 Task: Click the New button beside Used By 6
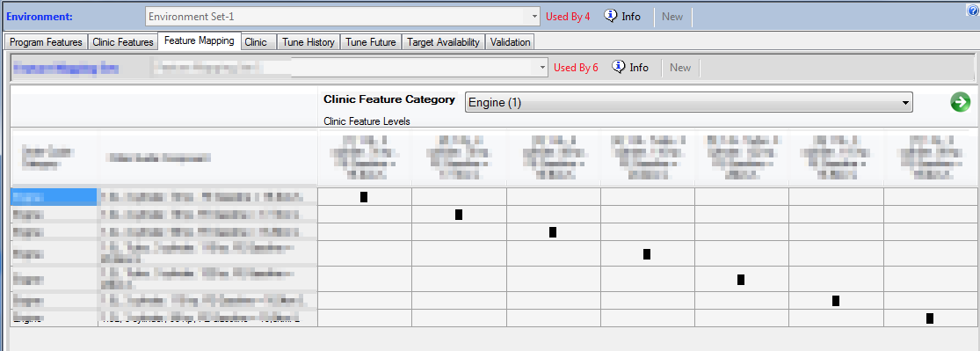click(680, 67)
